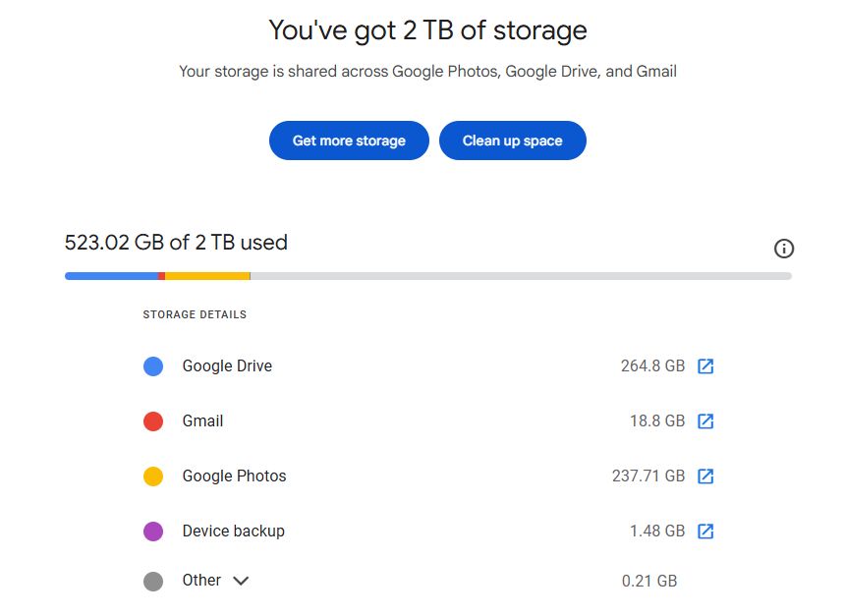This screenshot has width=844, height=616.
Task: Click the Gmail storage label
Action: pyautogui.click(x=202, y=421)
